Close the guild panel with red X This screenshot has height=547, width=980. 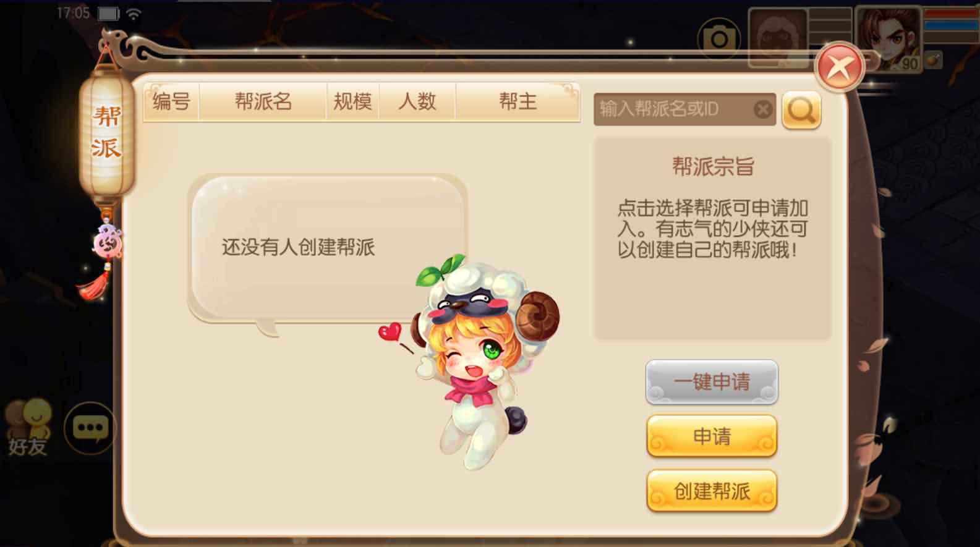(839, 67)
